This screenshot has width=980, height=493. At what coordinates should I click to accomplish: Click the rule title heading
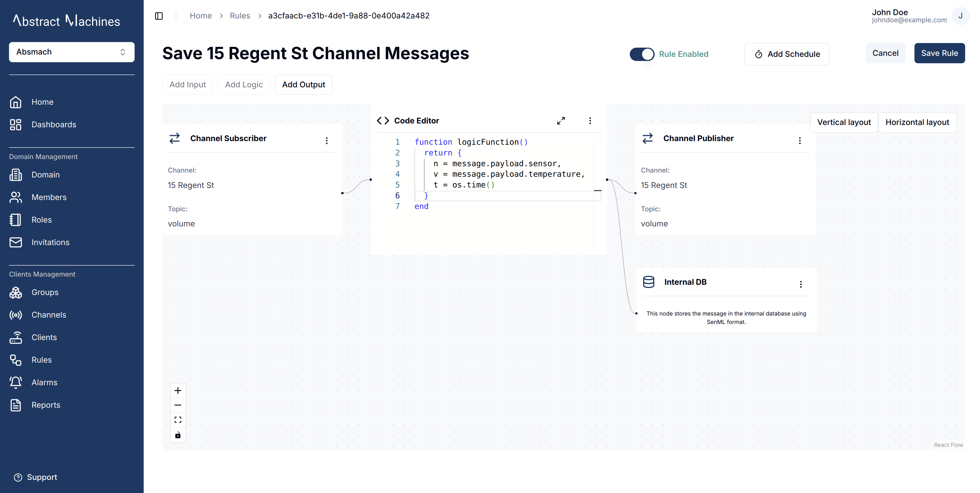[x=315, y=53]
